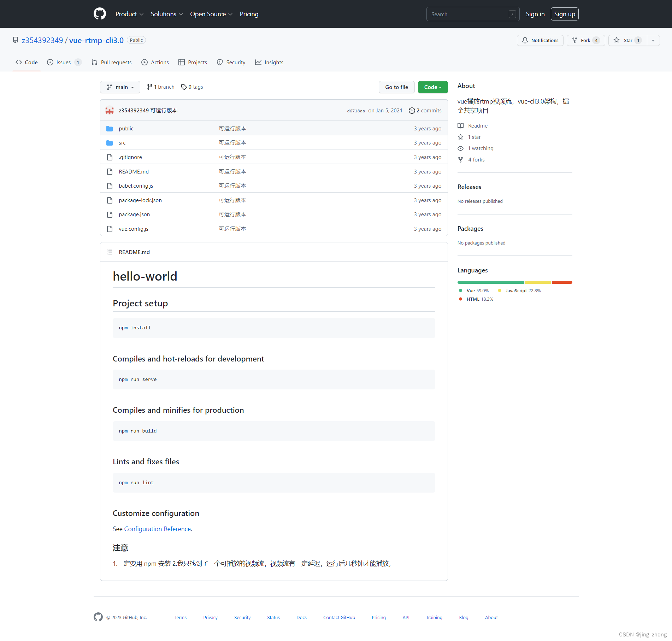This screenshot has width=672, height=641.
Task: Click the Sign in link
Action: 535,14
